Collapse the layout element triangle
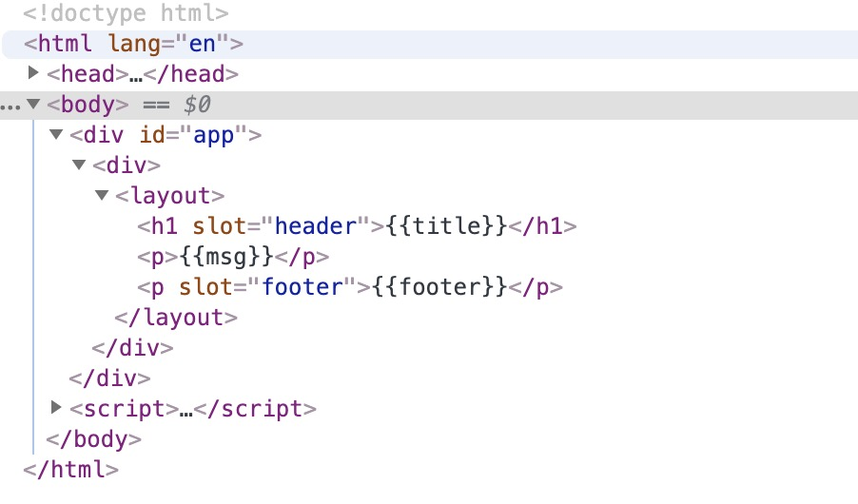The height and width of the screenshot is (504, 858). point(103,195)
